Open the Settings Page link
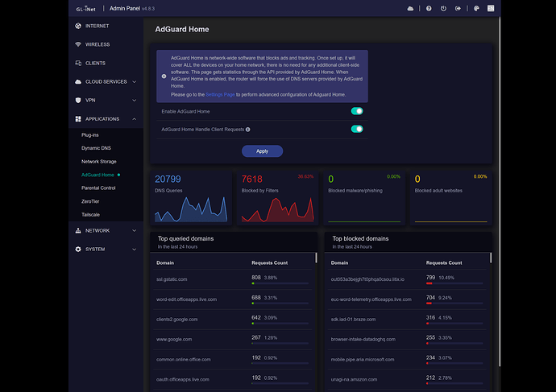This screenshot has height=392, width=556. tap(220, 95)
